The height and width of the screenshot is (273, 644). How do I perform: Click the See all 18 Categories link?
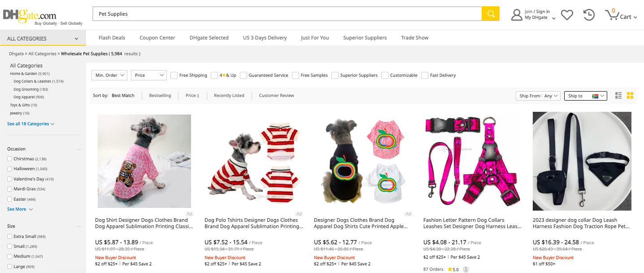[x=28, y=123]
